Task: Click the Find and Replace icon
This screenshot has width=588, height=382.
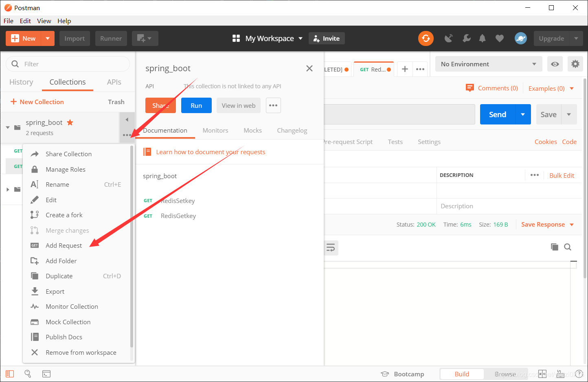Action: (x=28, y=374)
